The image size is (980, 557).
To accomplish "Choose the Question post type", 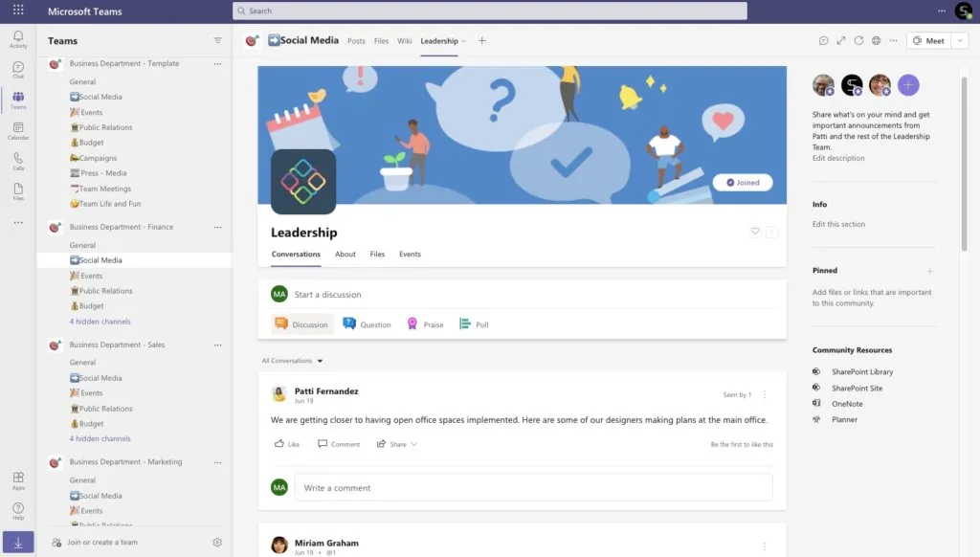I will pyautogui.click(x=367, y=324).
